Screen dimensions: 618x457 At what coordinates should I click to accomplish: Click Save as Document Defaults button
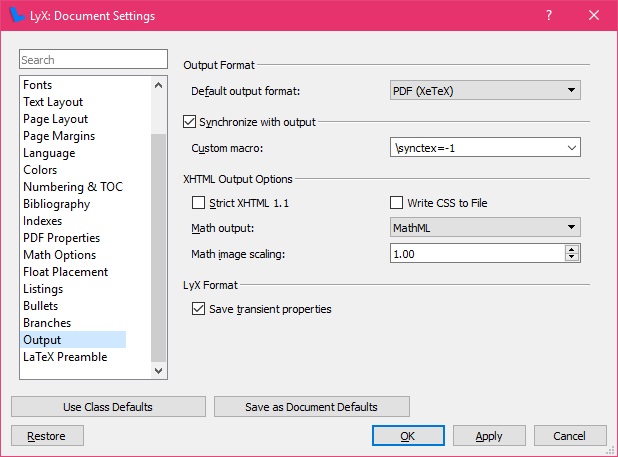click(x=312, y=407)
